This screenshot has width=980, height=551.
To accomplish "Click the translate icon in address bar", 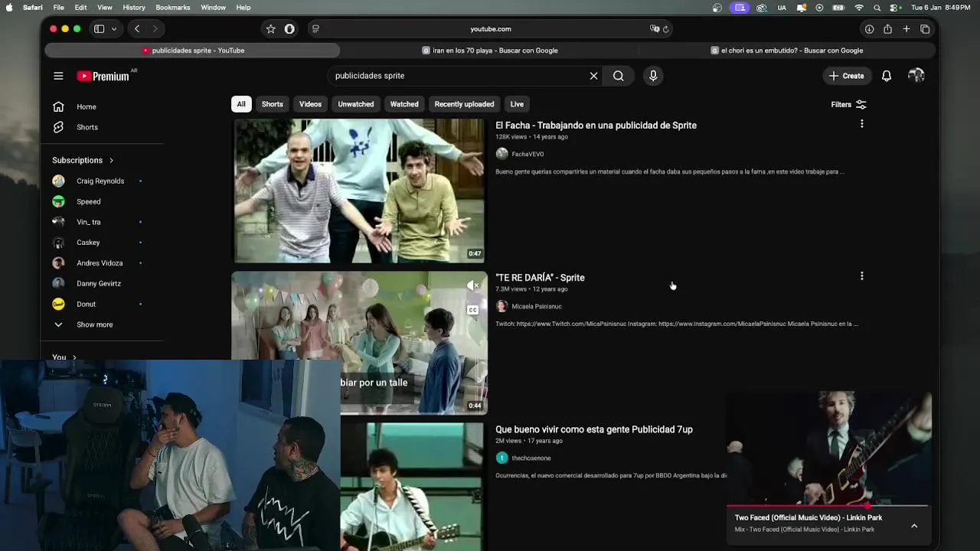I will (655, 29).
